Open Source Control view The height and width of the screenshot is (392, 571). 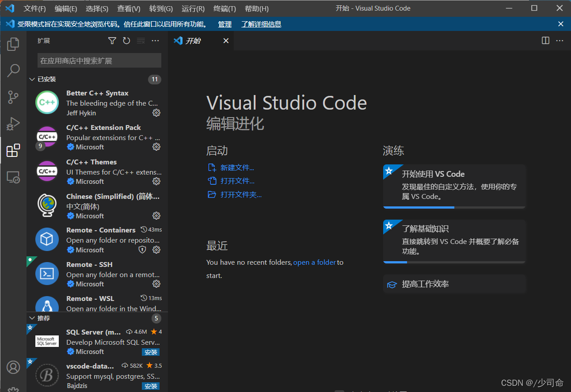[x=13, y=97]
